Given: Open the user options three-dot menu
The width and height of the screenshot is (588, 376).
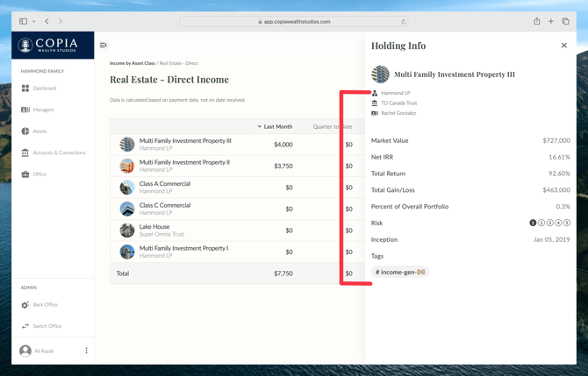Looking at the screenshot, I should click(86, 351).
